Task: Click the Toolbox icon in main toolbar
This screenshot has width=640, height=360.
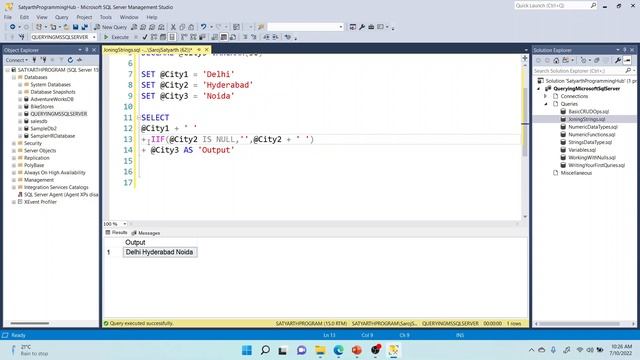Action: tap(371, 27)
